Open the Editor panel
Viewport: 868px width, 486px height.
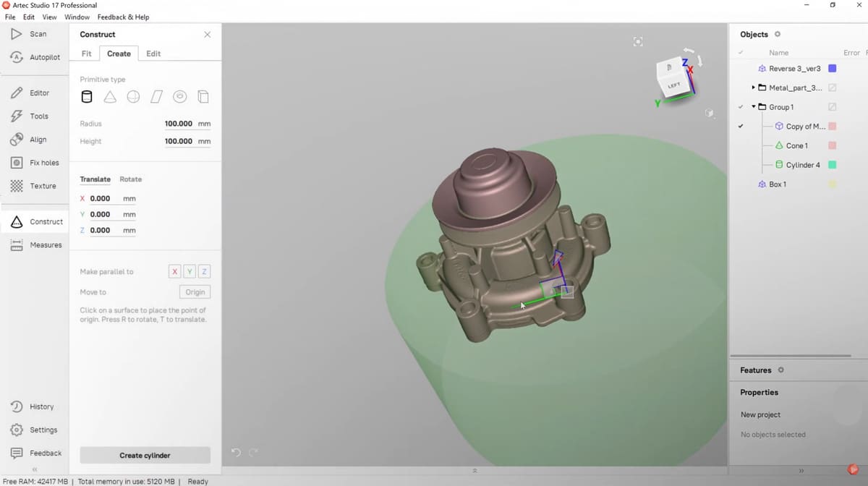pos(34,93)
